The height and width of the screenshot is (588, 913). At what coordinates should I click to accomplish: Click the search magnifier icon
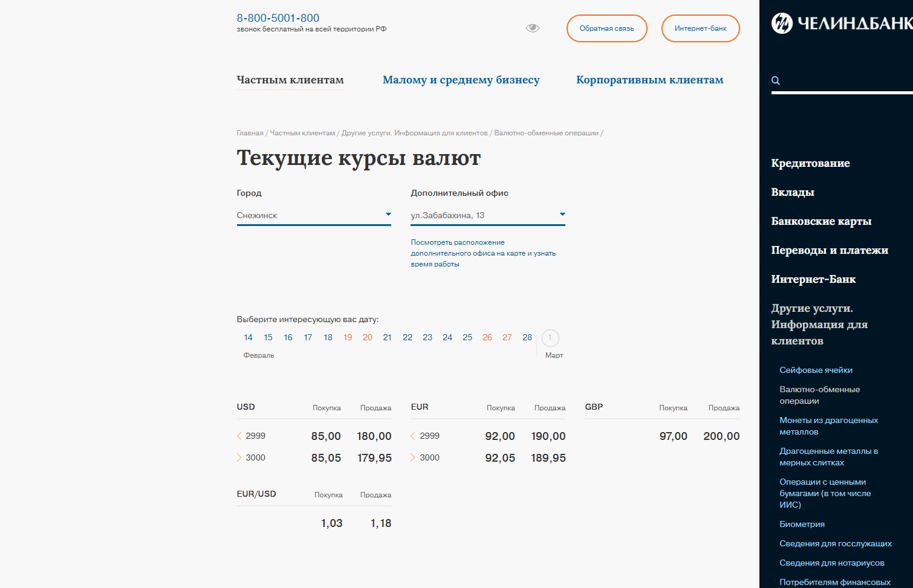[x=776, y=81]
